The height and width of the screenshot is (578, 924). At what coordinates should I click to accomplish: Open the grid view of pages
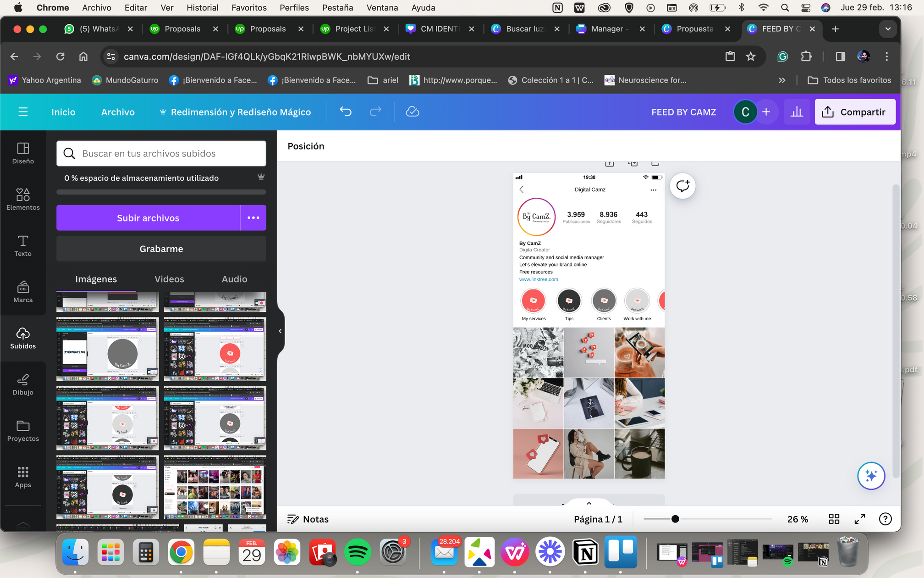834,519
